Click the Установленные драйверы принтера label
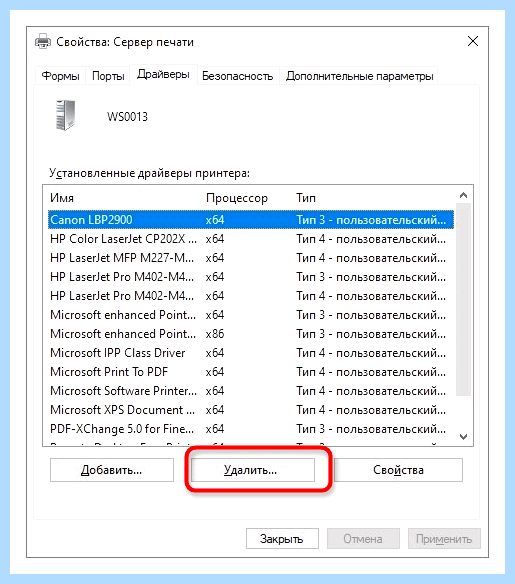Screen dimensions: 515x584 pyautogui.click(x=149, y=173)
